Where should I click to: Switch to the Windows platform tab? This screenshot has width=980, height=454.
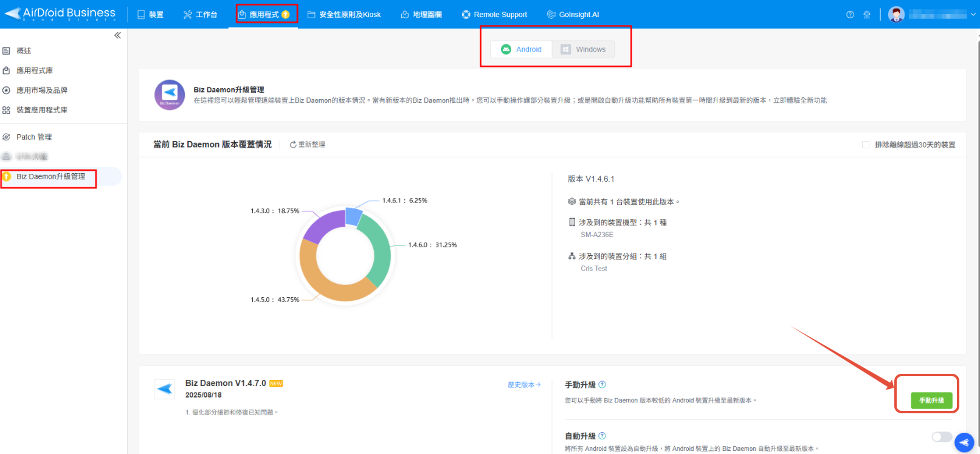pyautogui.click(x=583, y=49)
